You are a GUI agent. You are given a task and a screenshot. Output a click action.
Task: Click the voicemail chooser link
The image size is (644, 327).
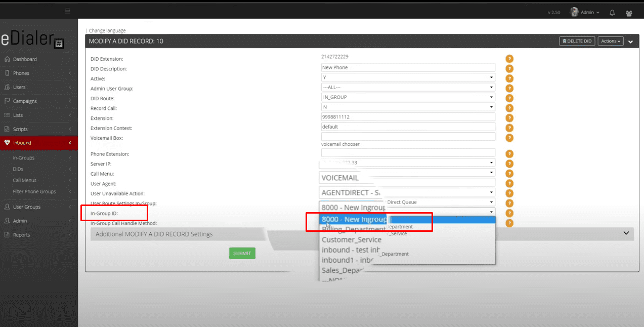[x=341, y=144]
